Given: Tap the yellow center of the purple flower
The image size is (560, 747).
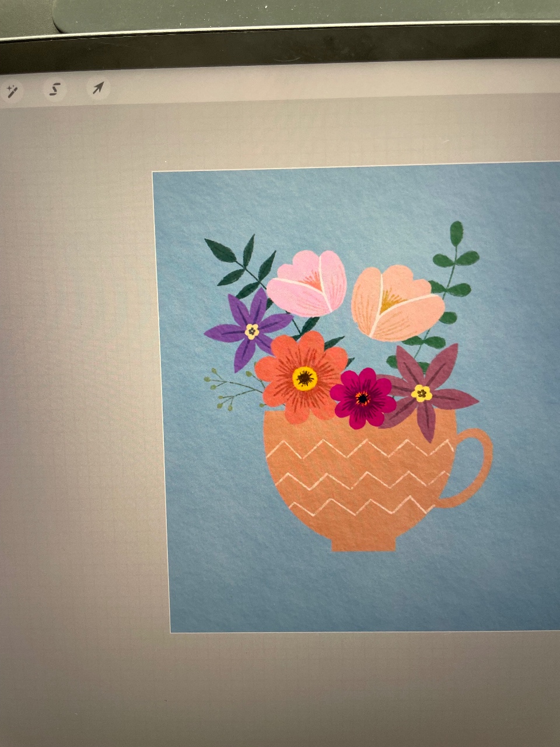Looking at the screenshot, I should point(251,331).
